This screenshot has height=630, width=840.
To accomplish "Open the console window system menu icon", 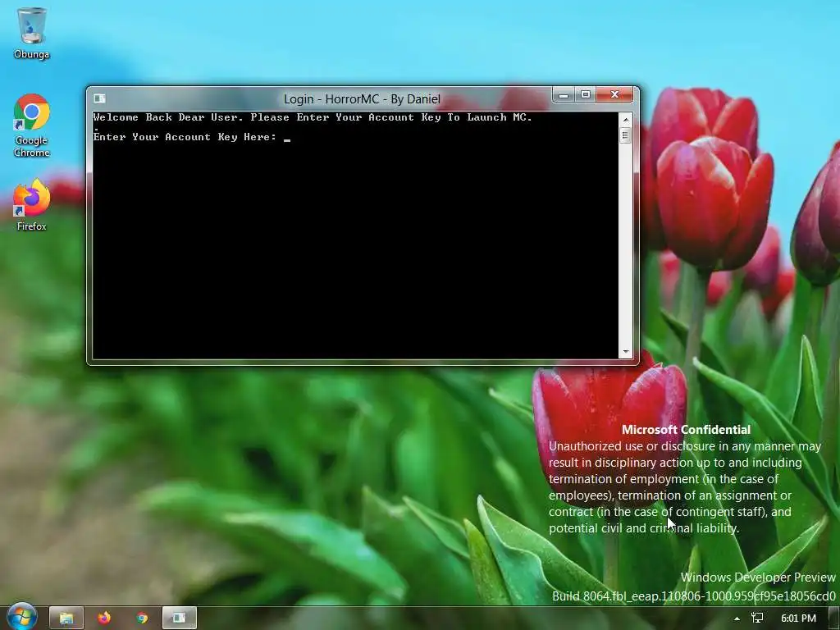I will click(99, 98).
